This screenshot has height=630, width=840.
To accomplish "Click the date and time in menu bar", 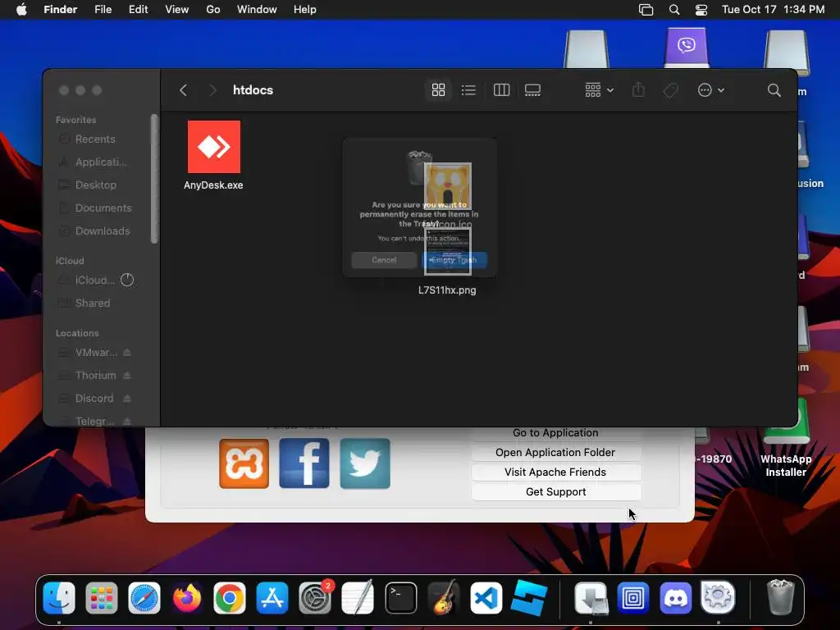I will pos(773,10).
